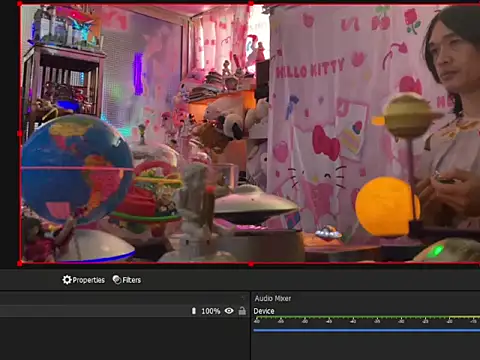Select the Audio Mixer panel title

273,298
